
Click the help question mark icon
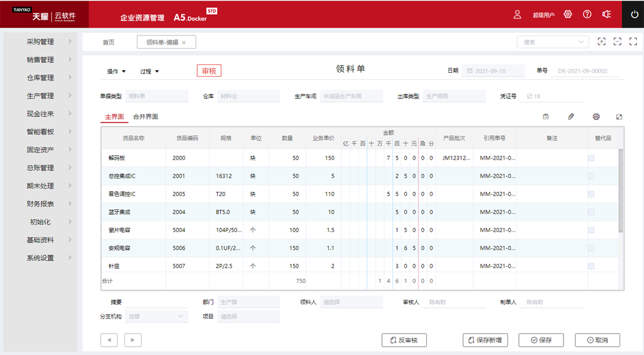tap(587, 14)
